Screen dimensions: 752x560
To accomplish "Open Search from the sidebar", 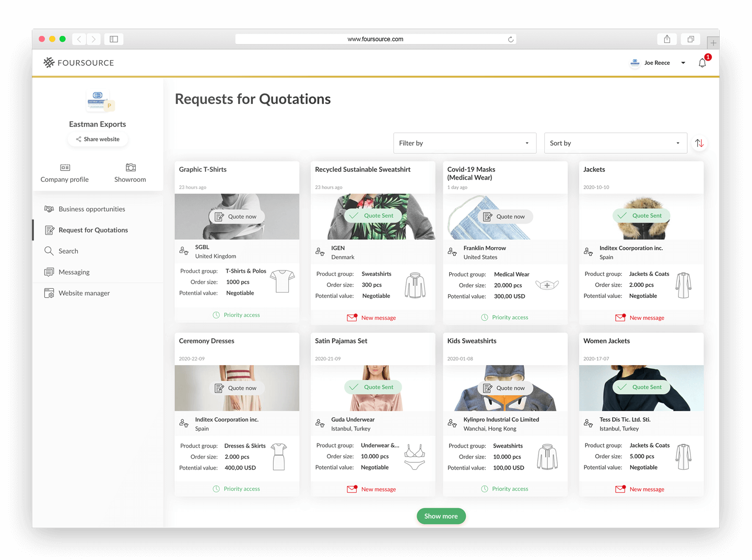I will [x=68, y=251].
